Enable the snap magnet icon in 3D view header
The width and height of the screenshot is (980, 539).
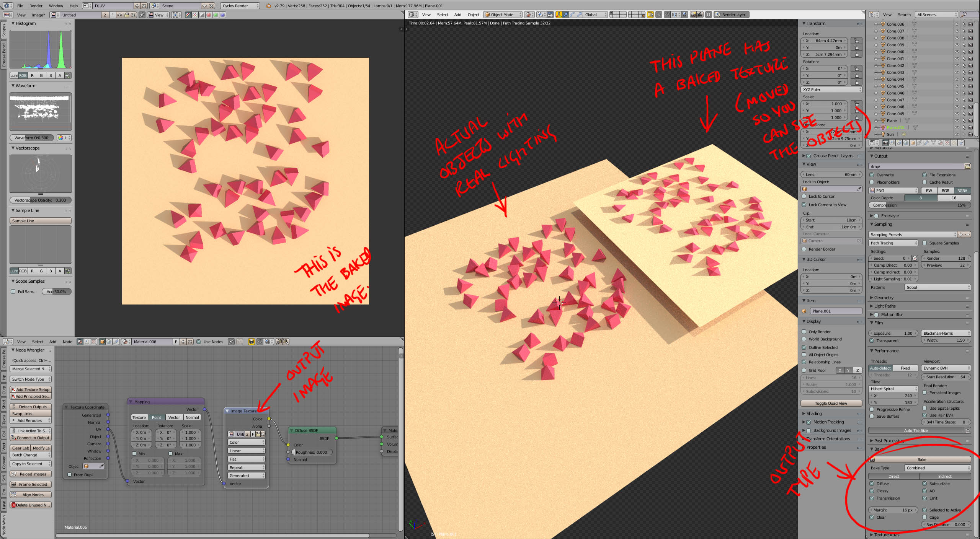[x=666, y=15]
